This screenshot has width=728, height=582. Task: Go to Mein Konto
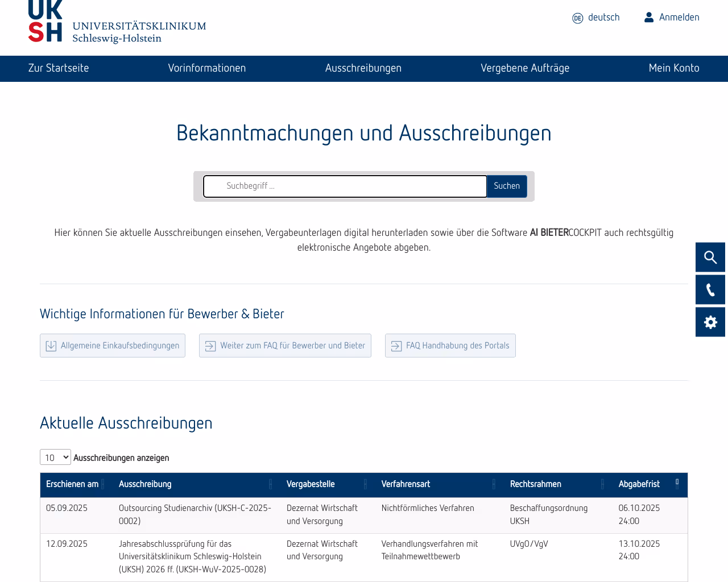coord(674,68)
